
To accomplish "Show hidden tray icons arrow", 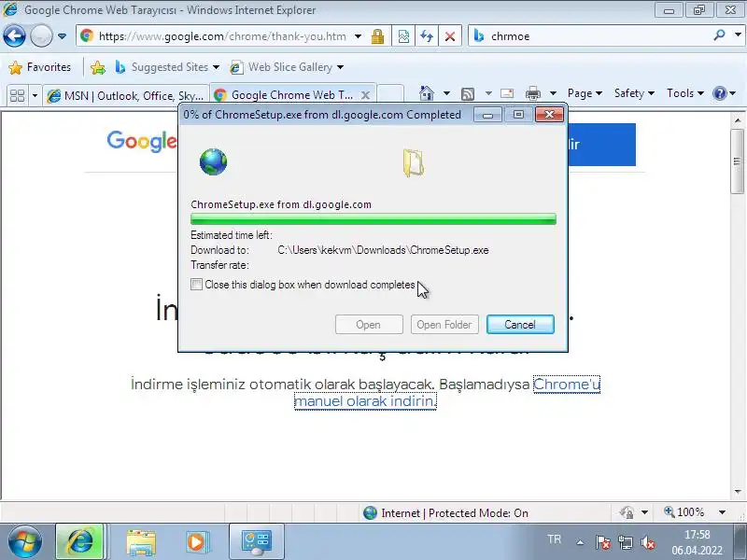I will point(580,542).
